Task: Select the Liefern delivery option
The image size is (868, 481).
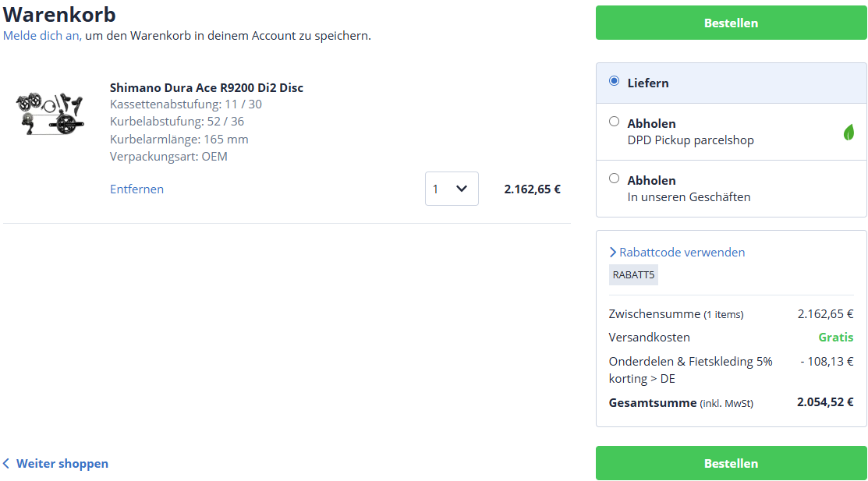Action: [615, 81]
